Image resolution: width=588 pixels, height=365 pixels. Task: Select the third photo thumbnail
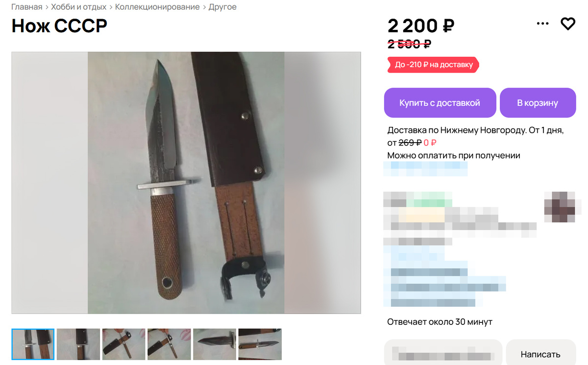[x=124, y=344]
